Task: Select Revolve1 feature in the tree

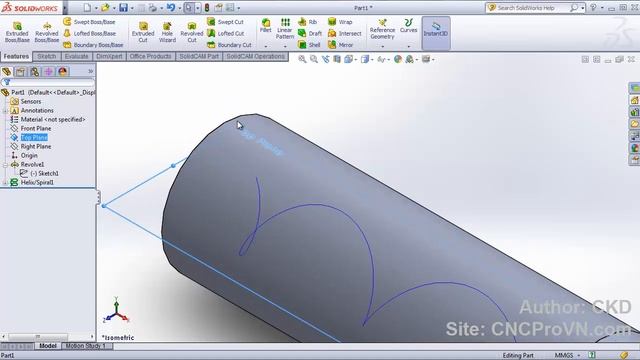Action: click(x=32, y=164)
